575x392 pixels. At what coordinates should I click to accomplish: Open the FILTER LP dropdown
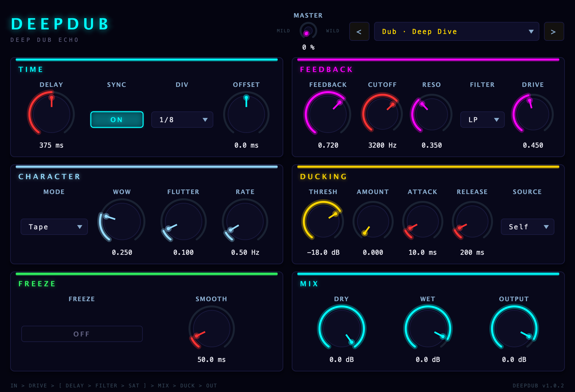482,120
